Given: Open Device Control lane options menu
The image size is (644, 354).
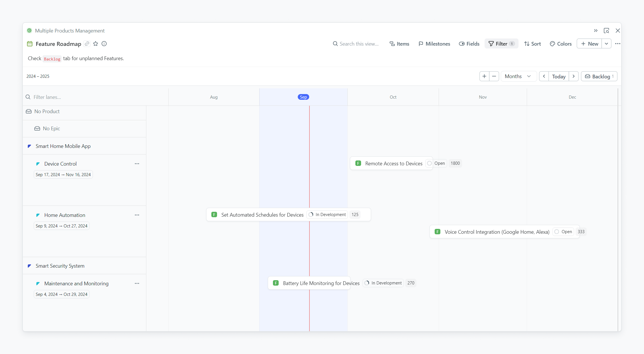Looking at the screenshot, I should [137, 164].
